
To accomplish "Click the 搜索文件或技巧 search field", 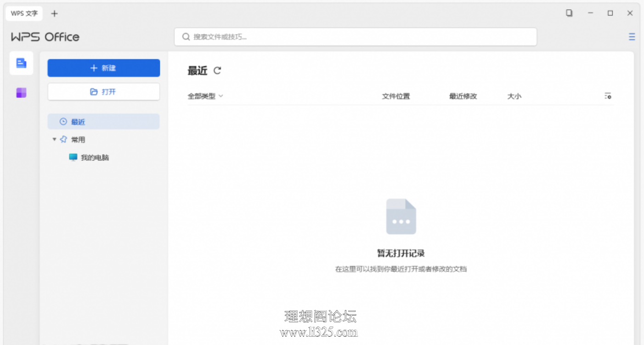I will [x=356, y=37].
